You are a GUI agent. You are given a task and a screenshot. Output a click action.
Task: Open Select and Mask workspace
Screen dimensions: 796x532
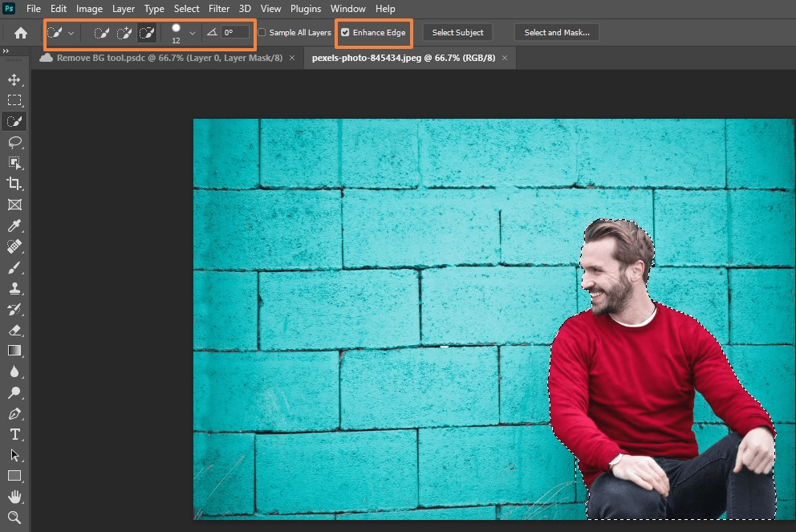point(556,32)
